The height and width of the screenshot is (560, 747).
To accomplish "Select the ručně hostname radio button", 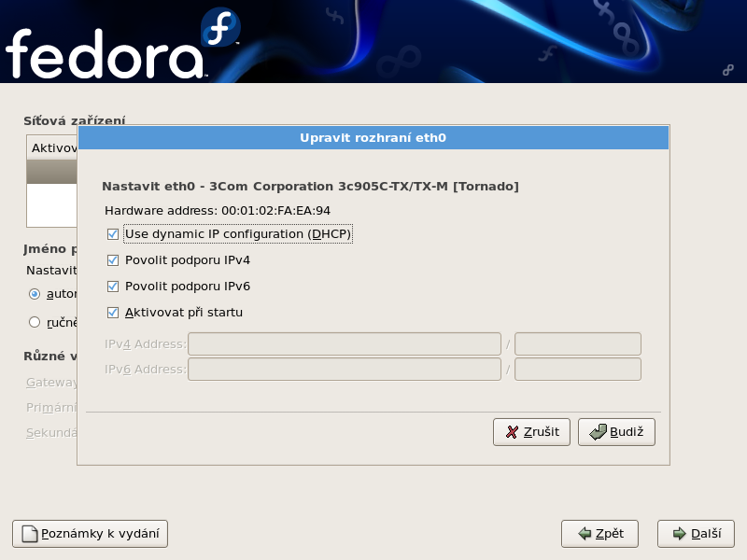I will (35, 322).
